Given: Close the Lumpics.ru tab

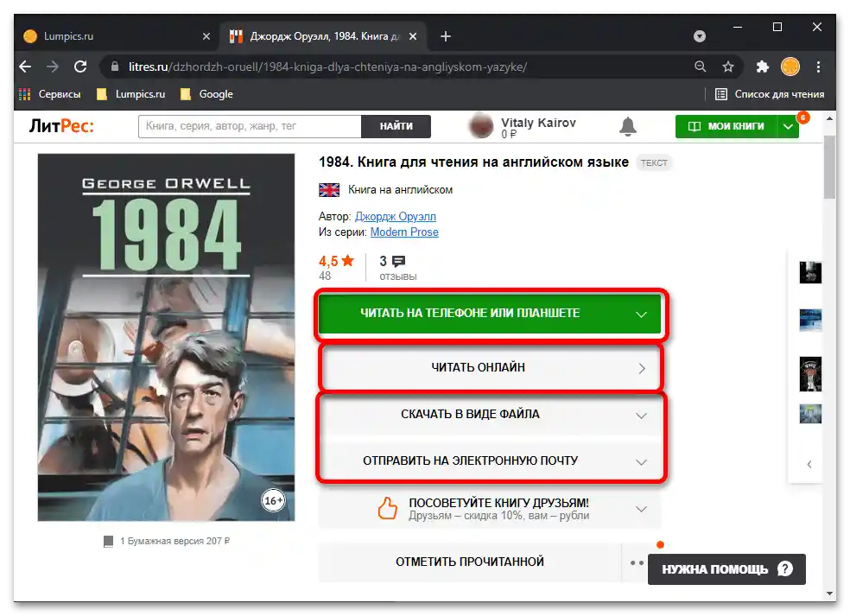Looking at the screenshot, I should click(206, 36).
